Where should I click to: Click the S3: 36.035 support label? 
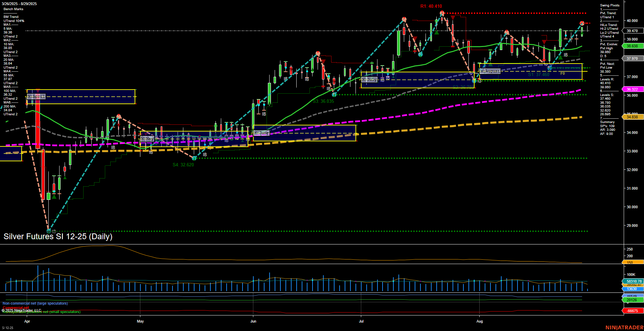click(323, 101)
